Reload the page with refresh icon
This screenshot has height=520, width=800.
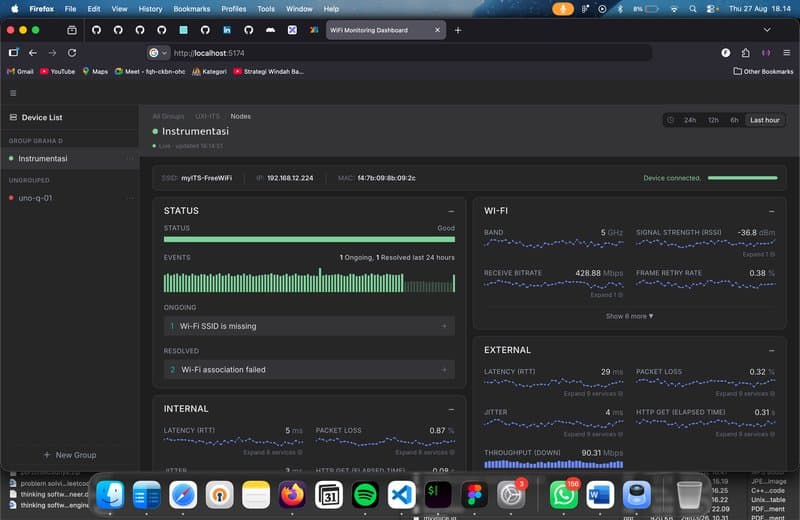(72, 53)
